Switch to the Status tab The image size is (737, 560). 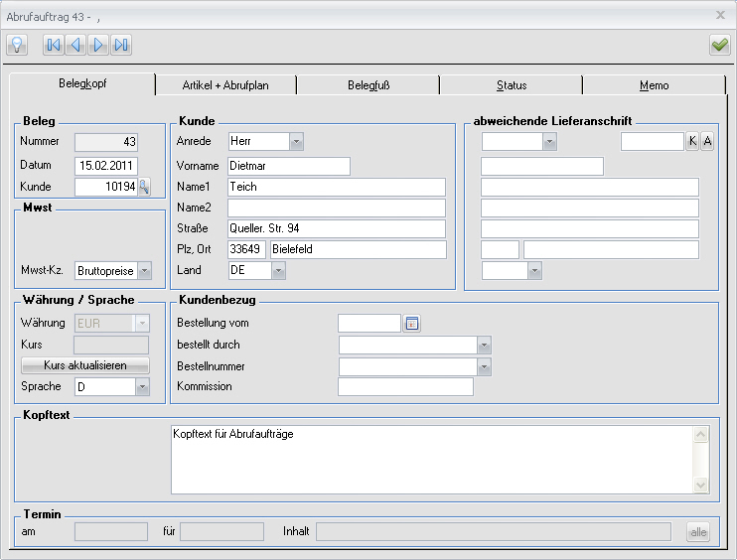point(512,85)
